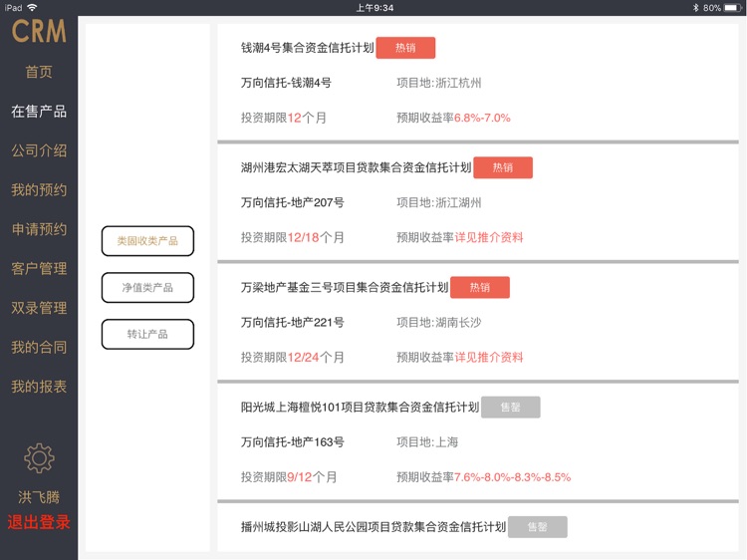Click 详见推介资料 link for 地产207号
The width and height of the screenshot is (747, 560).
489,237
